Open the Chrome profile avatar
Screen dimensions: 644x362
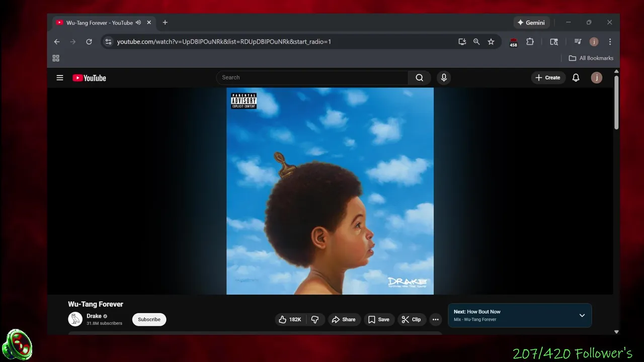pos(594,42)
